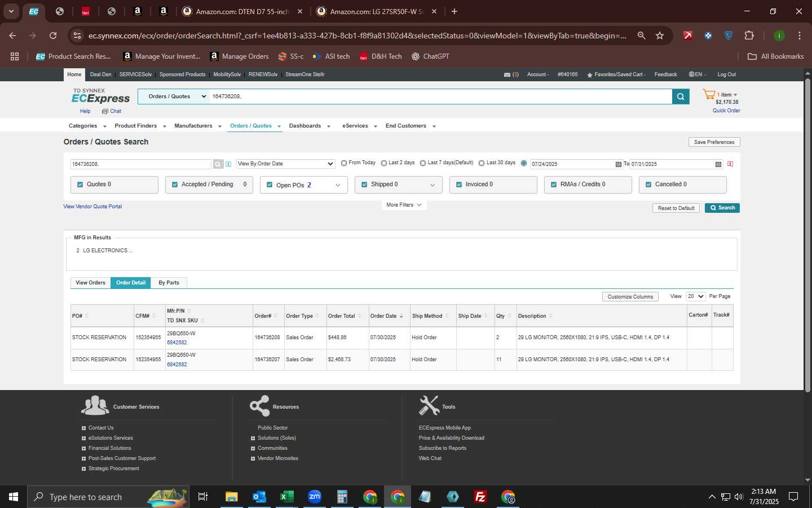Open SKU 6842582 link in order 164736208 row

(176, 343)
